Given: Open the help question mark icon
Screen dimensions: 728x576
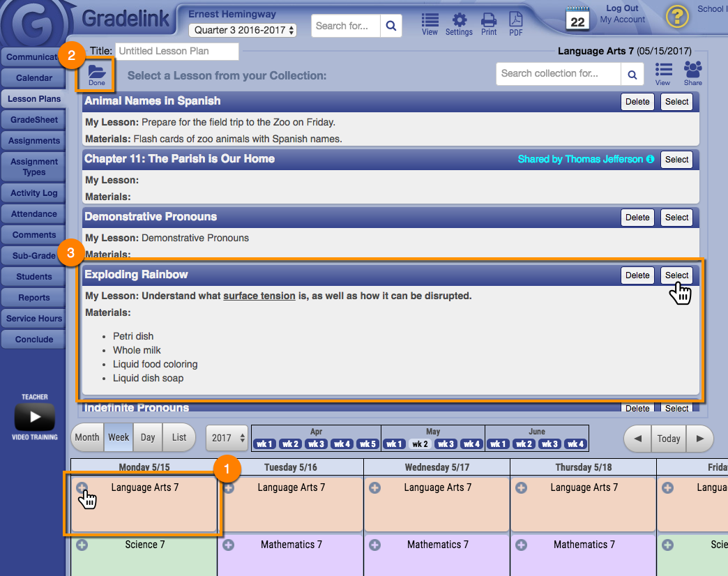Looking at the screenshot, I should point(677,17).
